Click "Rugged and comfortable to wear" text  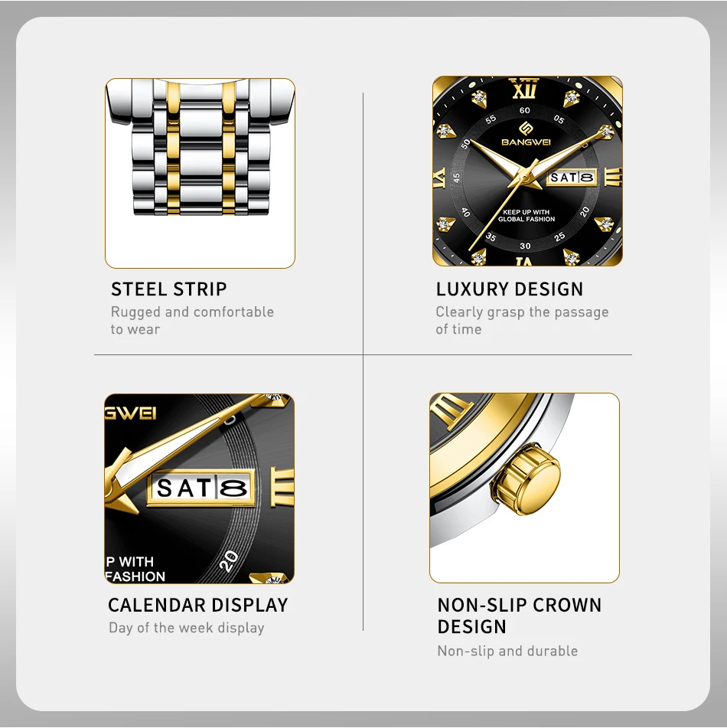[x=192, y=320]
